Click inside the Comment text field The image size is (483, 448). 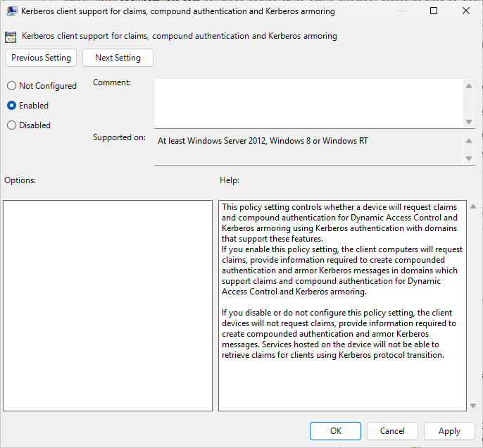[308, 104]
